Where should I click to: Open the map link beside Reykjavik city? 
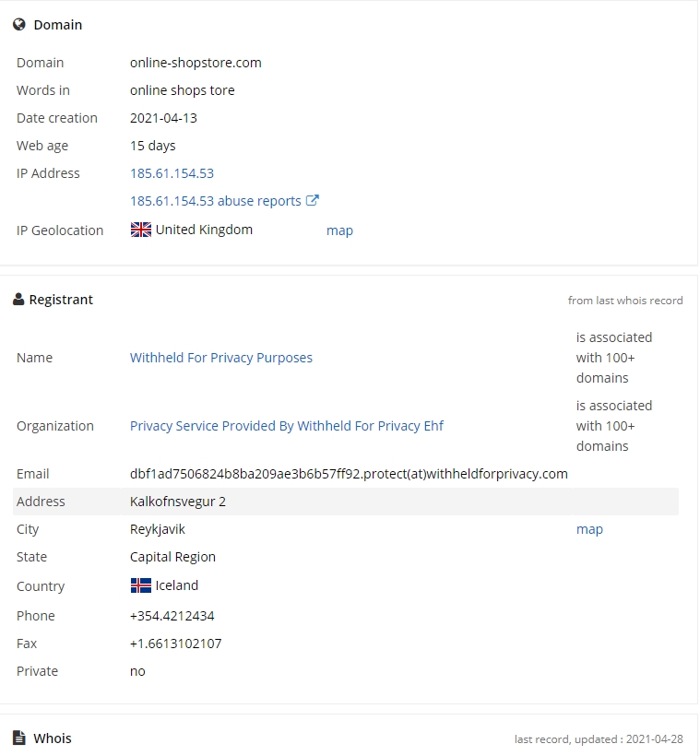(x=589, y=529)
